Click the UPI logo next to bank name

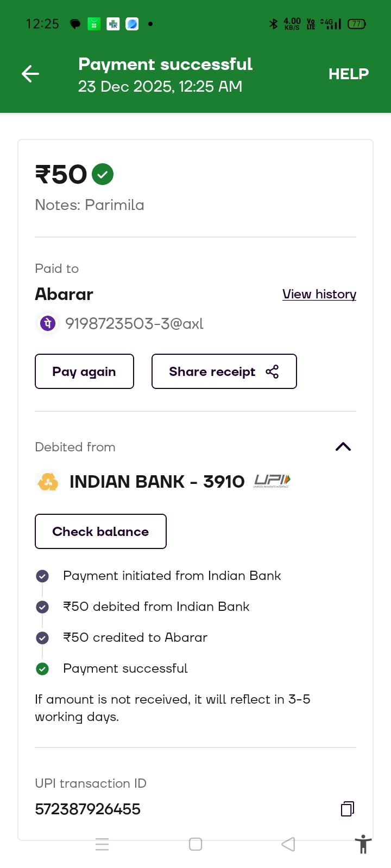[x=272, y=481]
